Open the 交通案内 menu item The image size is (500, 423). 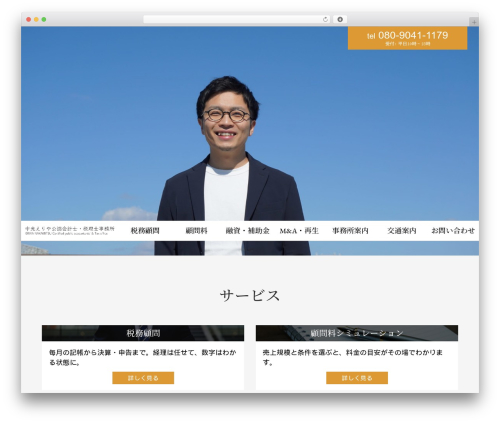[402, 231]
